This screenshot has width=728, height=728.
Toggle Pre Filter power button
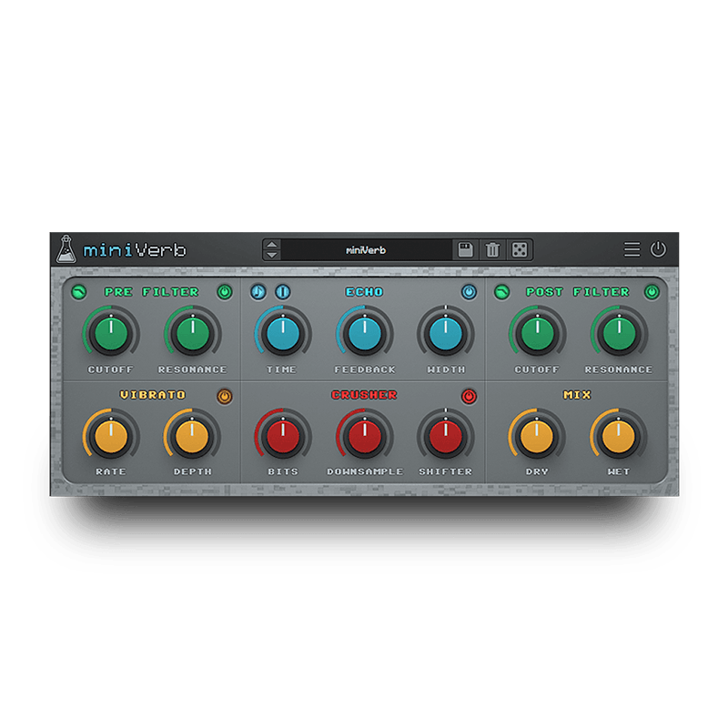pyautogui.click(x=225, y=292)
